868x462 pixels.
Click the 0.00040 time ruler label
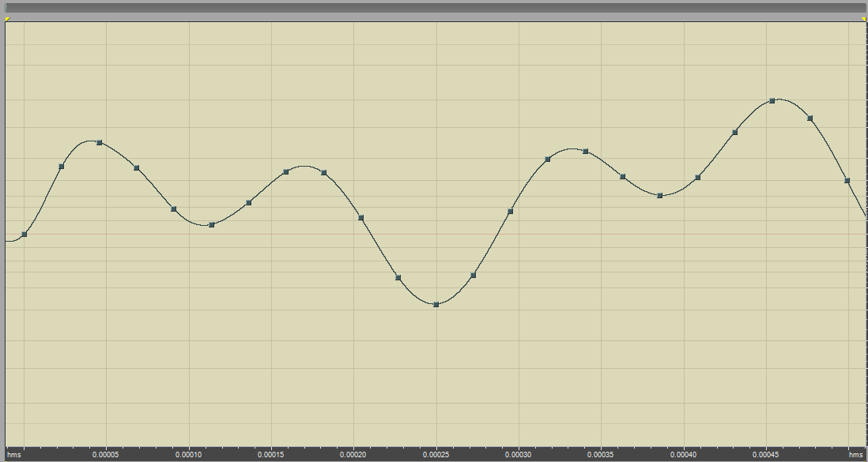tap(683, 455)
